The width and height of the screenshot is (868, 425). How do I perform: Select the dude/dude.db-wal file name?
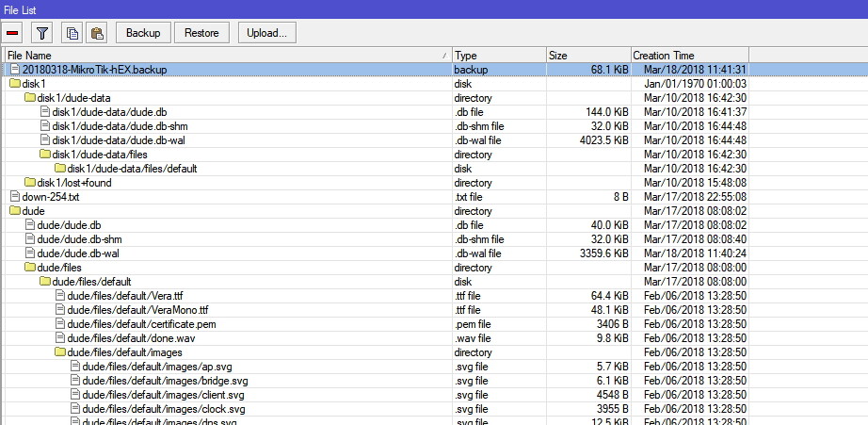[78, 253]
